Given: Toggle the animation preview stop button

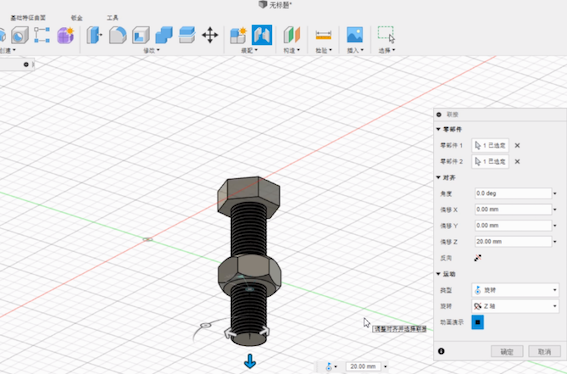Looking at the screenshot, I should click(x=478, y=322).
